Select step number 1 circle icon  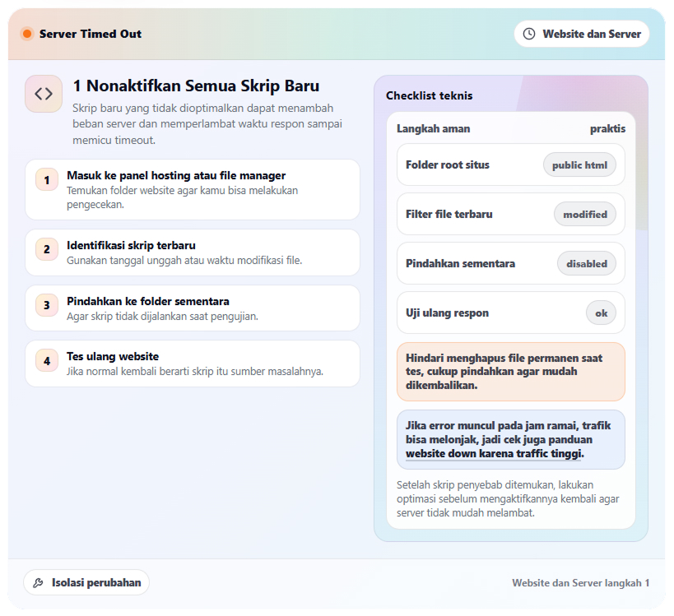pos(47,180)
